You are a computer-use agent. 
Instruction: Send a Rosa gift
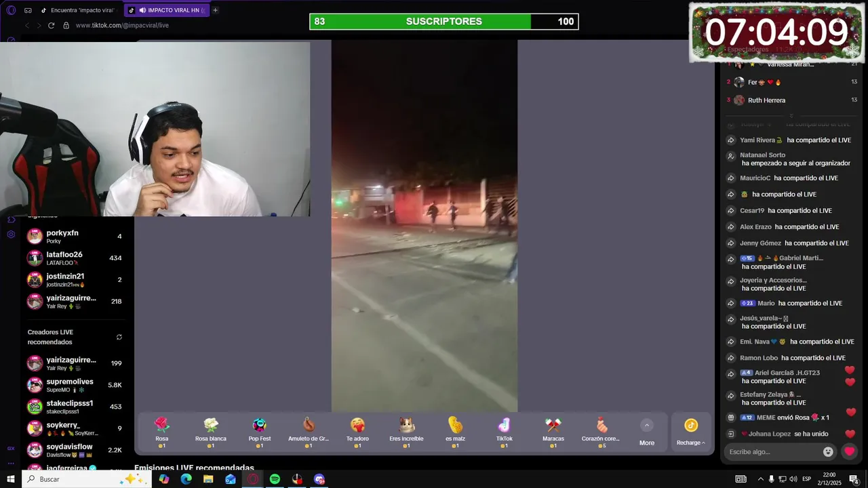(161, 432)
